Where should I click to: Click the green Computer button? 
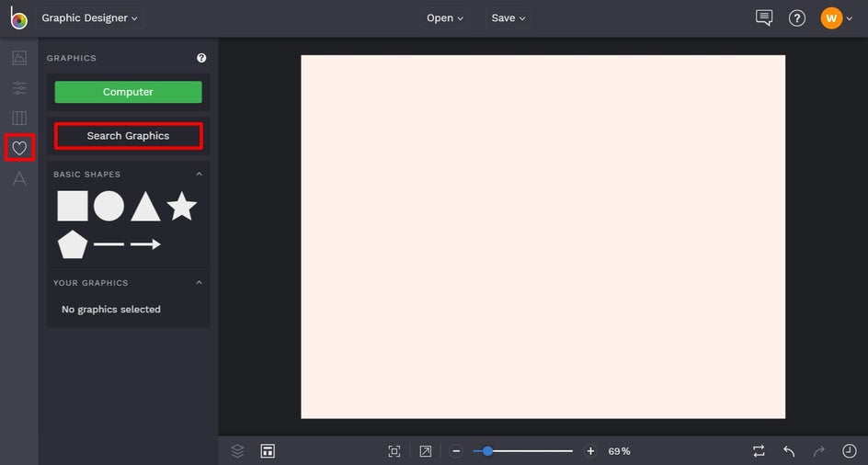[x=129, y=92]
